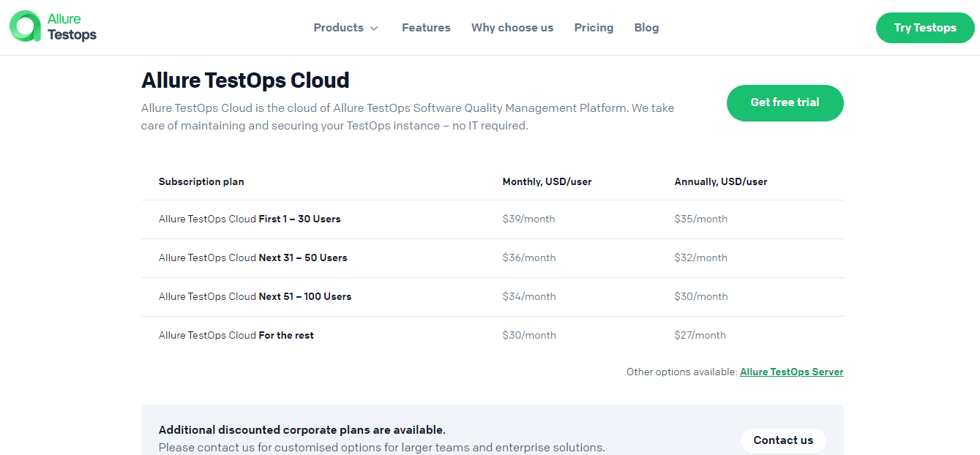Select Pricing in the navigation bar
The height and width of the screenshot is (455, 980).
pyautogui.click(x=594, y=28)
